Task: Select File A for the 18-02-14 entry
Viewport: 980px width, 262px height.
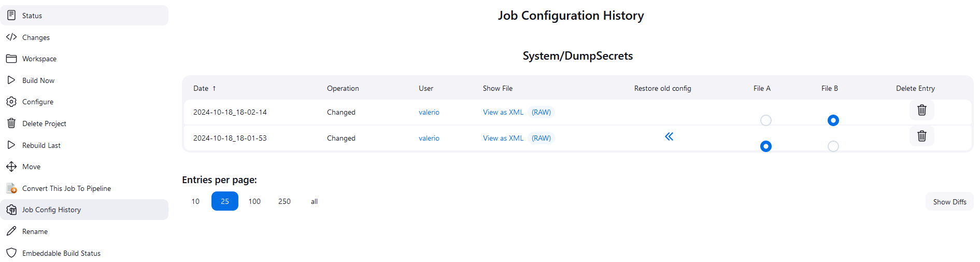Action: tap(766, 120)
